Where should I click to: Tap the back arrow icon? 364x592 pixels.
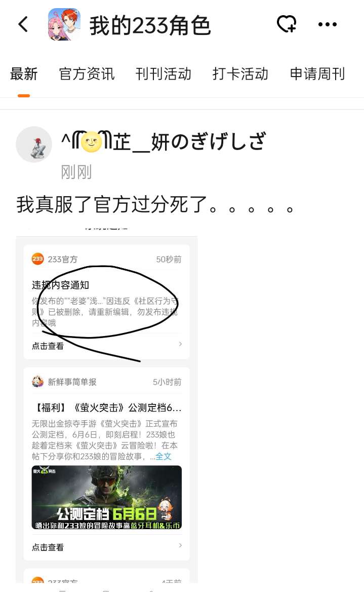(23, 24)
